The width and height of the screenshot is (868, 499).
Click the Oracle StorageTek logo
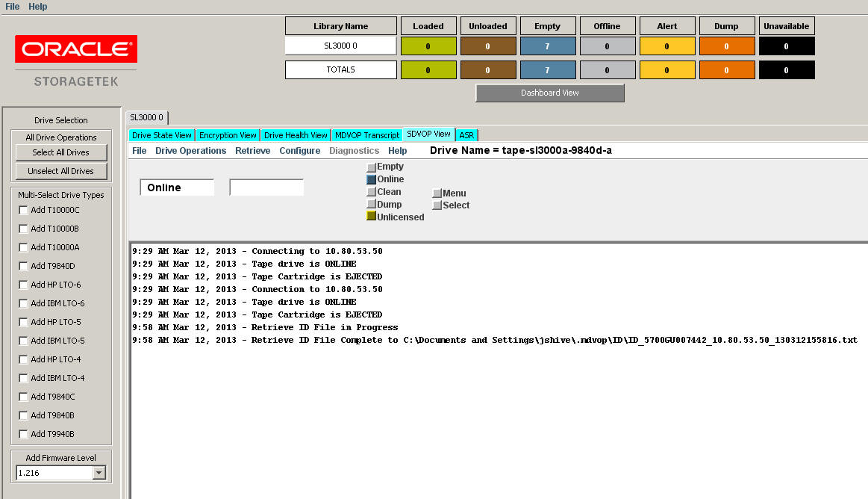[76, 61]
